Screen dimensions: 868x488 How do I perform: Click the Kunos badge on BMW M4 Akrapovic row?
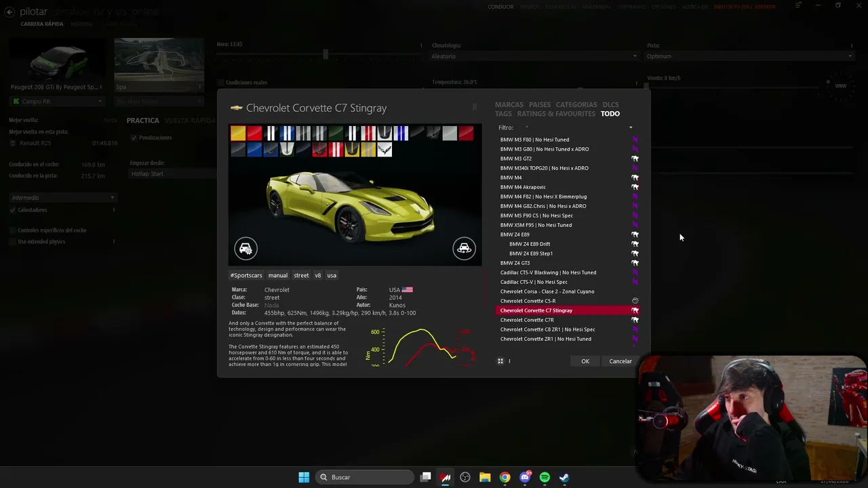[x=635, y=187]
